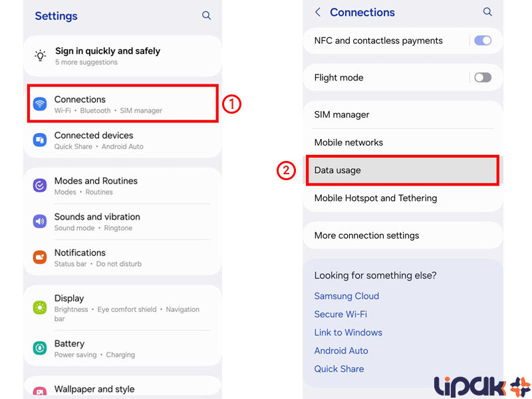Screen dimensions: 532x399
Task: Tap the Modes and Routines icon
Action: coord(40,186)
